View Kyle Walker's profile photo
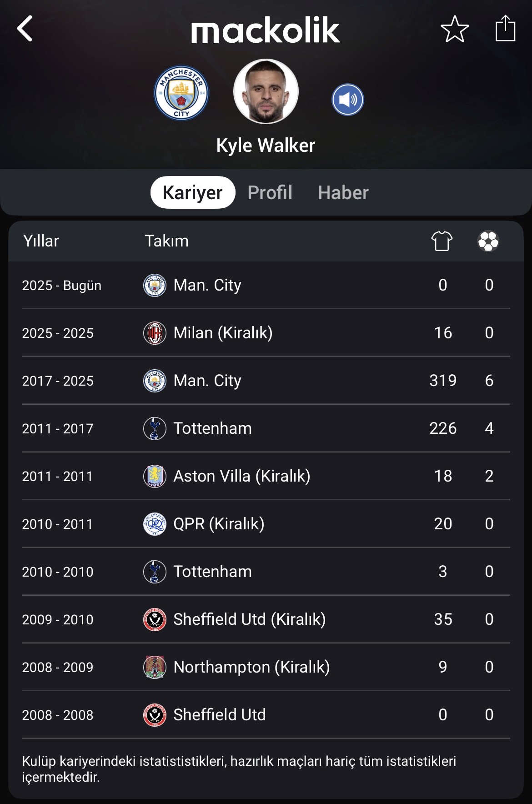Screen dimensions: 532x804 [266, 91]
